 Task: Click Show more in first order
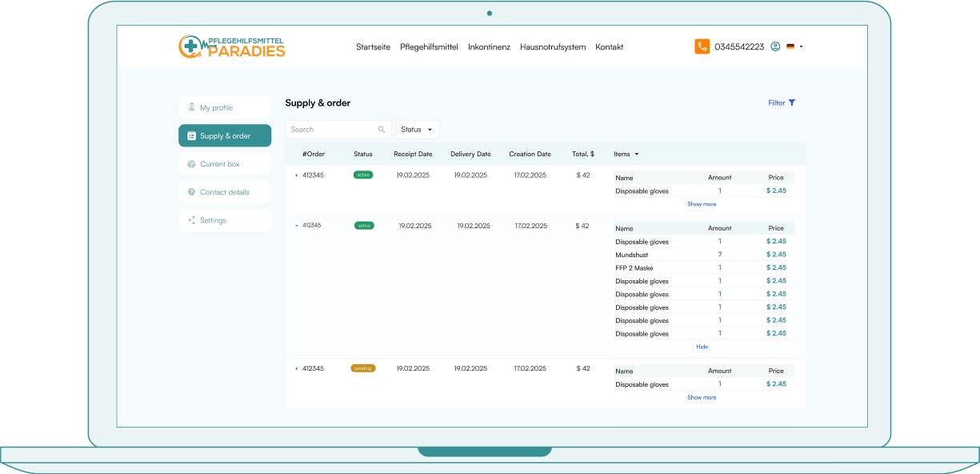(x=702, y=204)
